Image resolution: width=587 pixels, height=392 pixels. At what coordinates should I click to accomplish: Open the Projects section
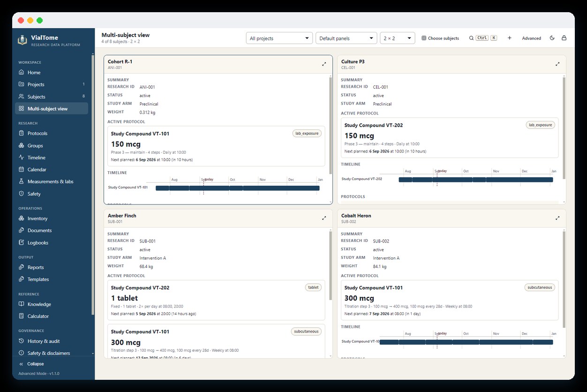coord(52,84)
